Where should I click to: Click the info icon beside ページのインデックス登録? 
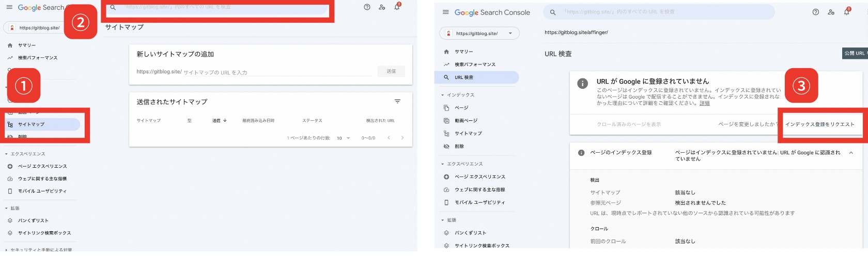[x=581, y=153]
